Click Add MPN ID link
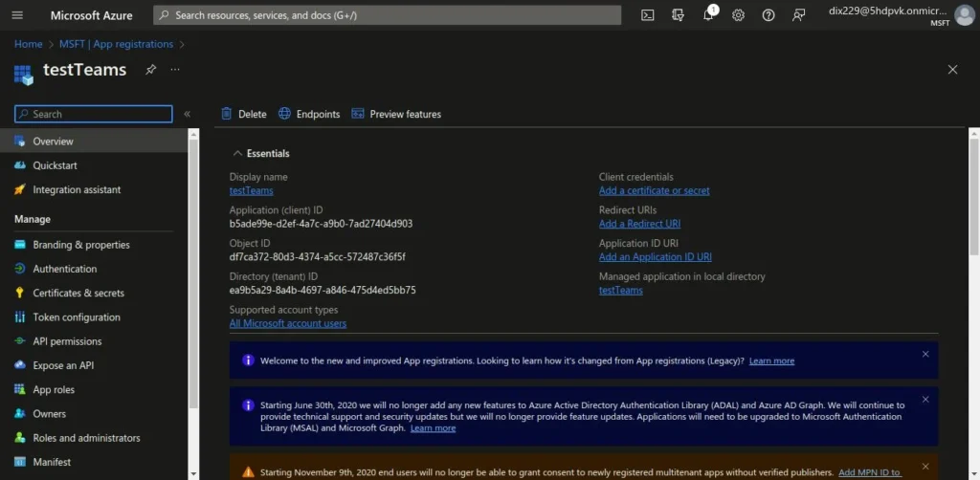This screenshot has width=980, height=480. (870, 472)
